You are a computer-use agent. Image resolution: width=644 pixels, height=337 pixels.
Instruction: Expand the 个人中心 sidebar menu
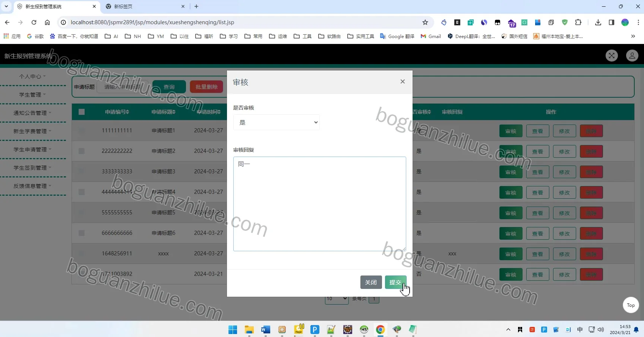(x=33, y=76)
